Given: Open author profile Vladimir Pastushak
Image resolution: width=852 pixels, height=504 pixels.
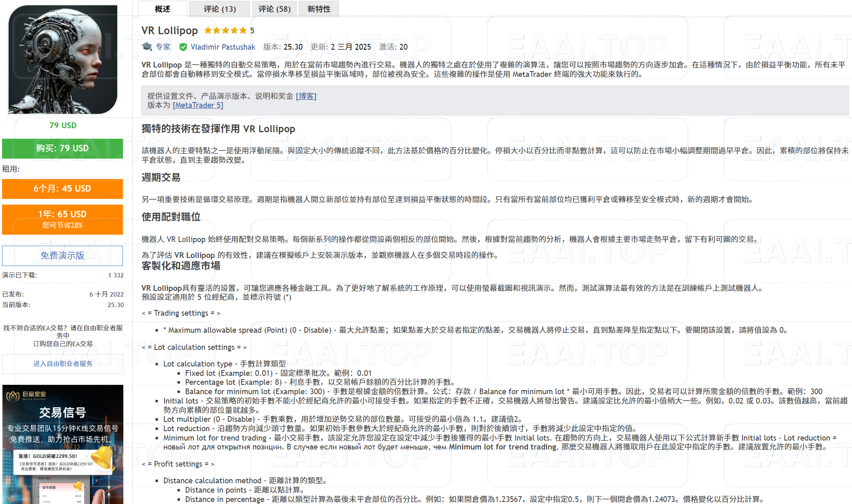Looking at the screenshot, I should click(223, 47).
